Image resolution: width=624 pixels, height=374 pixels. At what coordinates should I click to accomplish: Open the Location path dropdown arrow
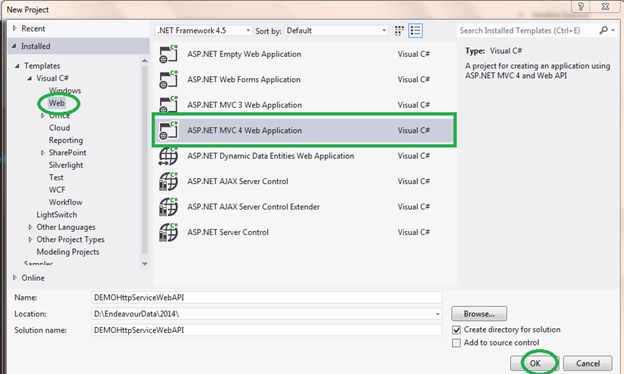[x=437, y=314]
